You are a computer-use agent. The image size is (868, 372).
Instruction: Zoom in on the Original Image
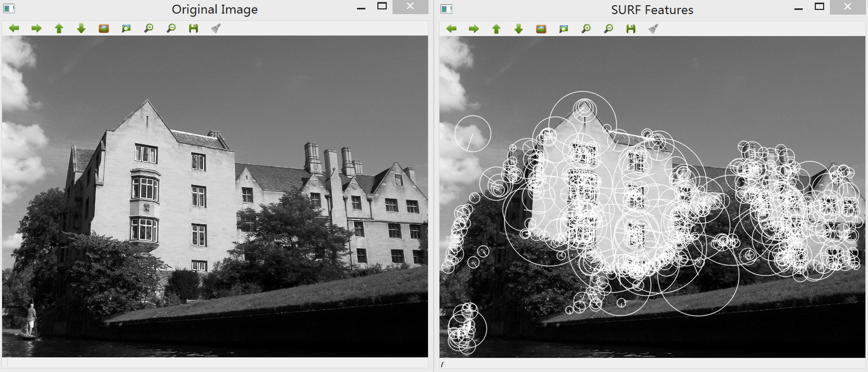149,28
